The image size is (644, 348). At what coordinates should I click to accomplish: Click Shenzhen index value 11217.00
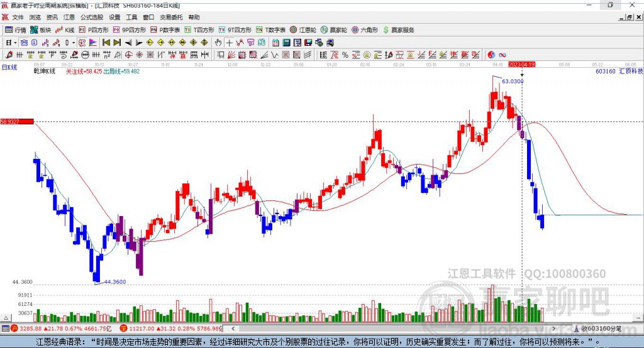pos(142,329)
